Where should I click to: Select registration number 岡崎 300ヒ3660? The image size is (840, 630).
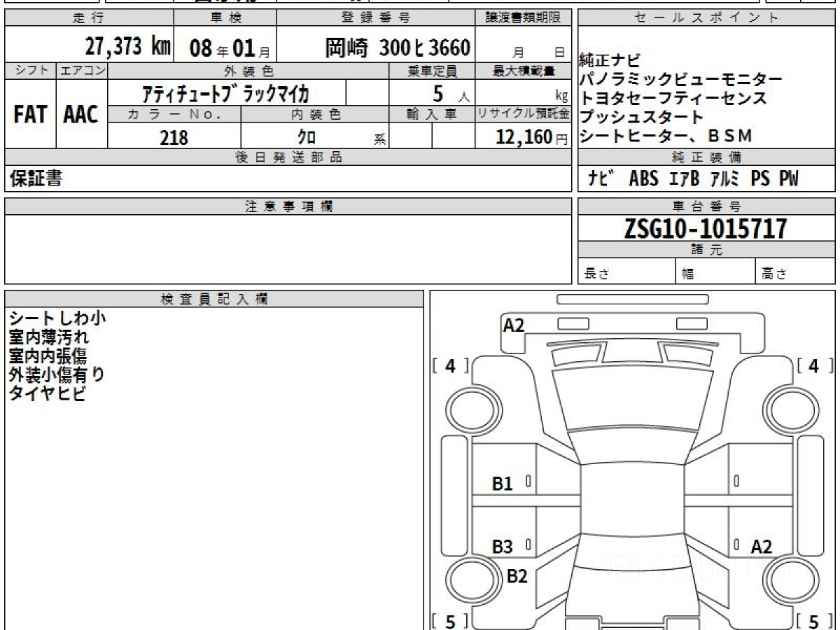pos(398,48)
